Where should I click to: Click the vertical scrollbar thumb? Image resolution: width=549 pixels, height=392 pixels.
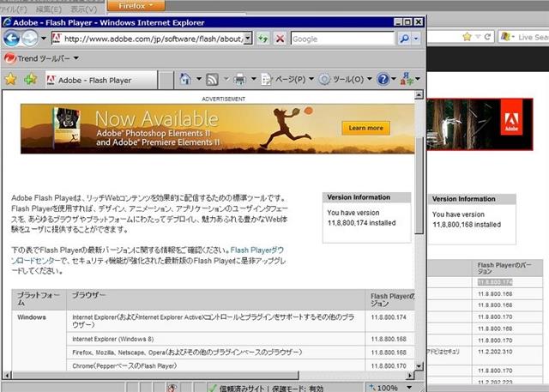click(419, 184)
